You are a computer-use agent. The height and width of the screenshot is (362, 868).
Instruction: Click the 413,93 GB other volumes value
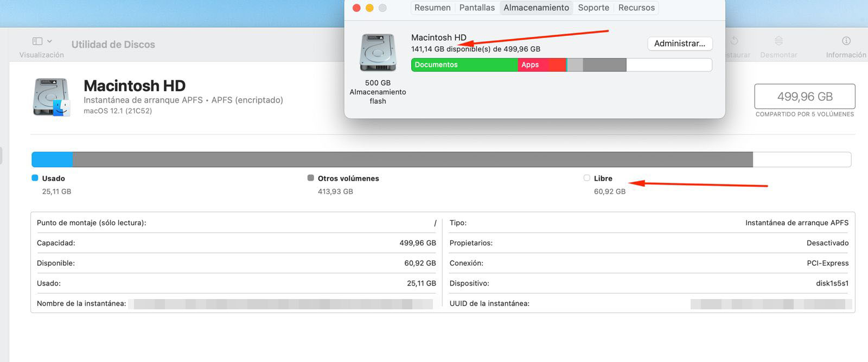(x=335, y=192)
